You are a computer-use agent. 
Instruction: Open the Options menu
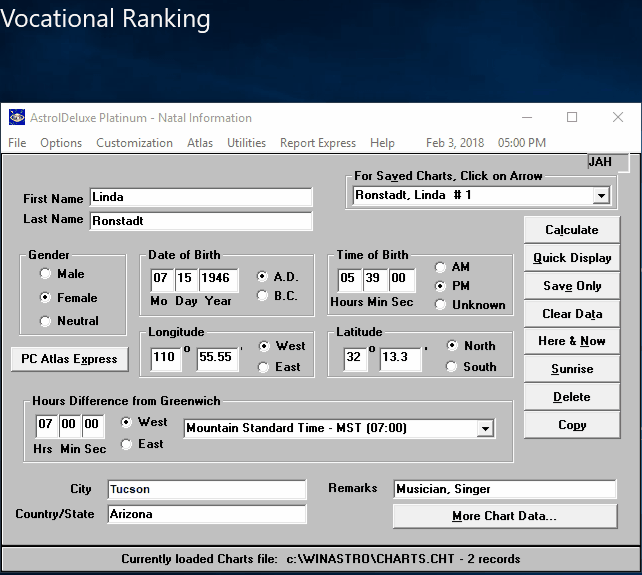[61, 143]
